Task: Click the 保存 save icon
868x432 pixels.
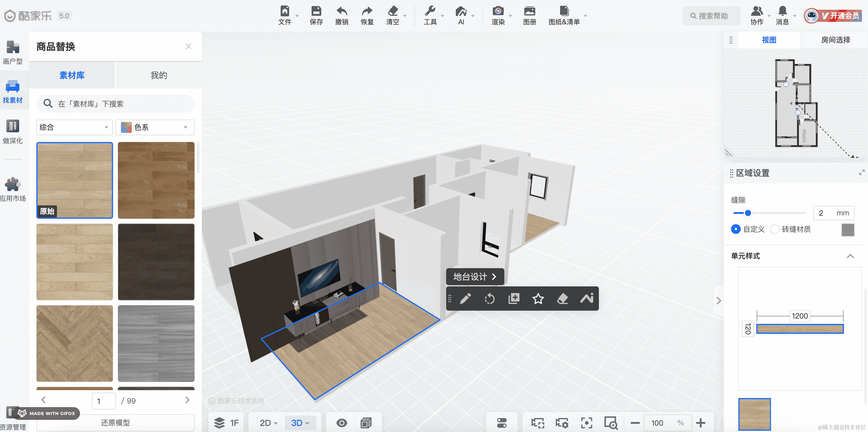Action: point(316,11)
